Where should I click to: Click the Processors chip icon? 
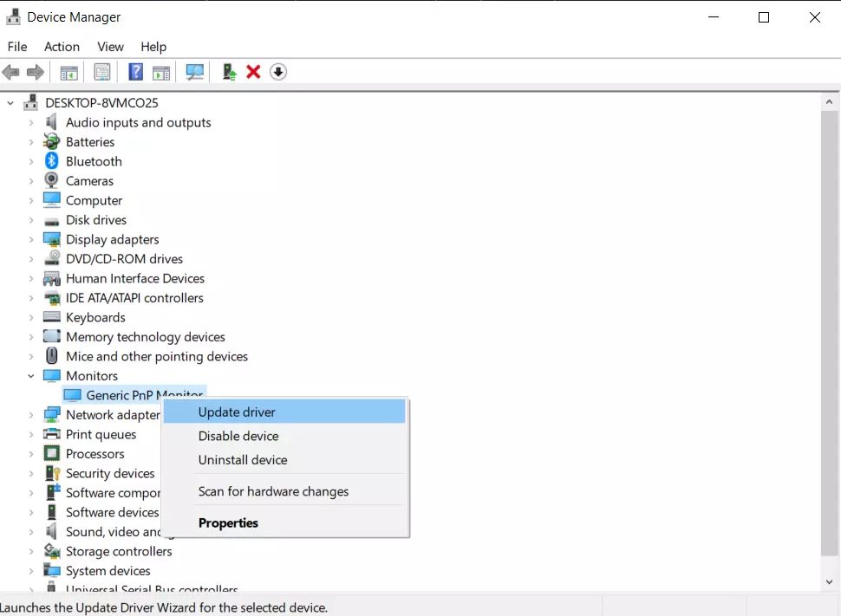coord(51,454)
